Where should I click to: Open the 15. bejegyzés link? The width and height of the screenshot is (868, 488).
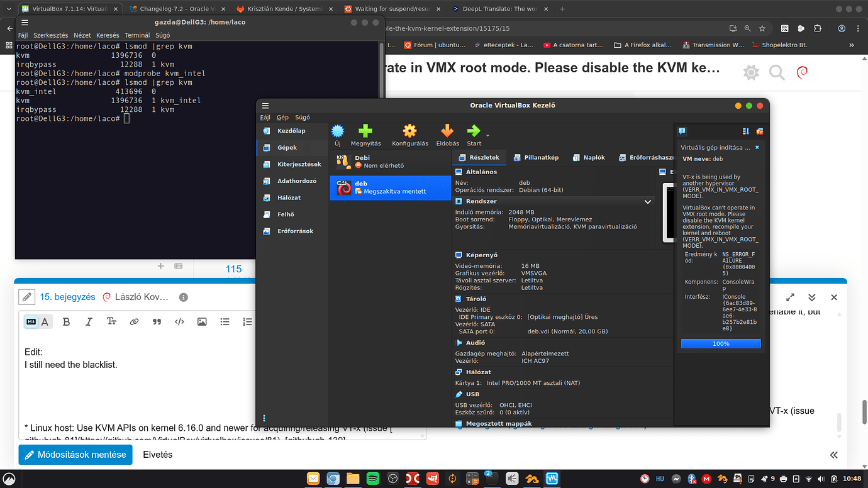coord(68,297)
